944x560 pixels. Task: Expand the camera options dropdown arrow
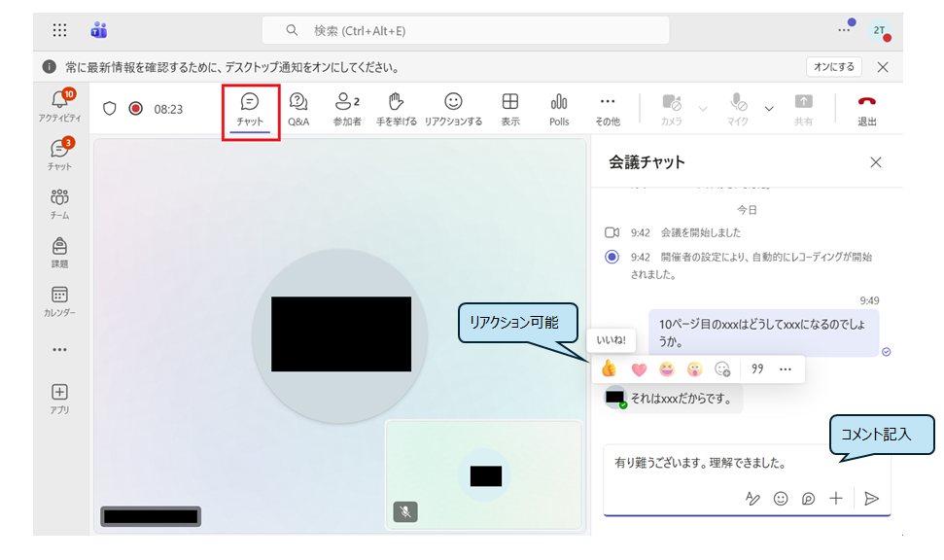[703, 108]
